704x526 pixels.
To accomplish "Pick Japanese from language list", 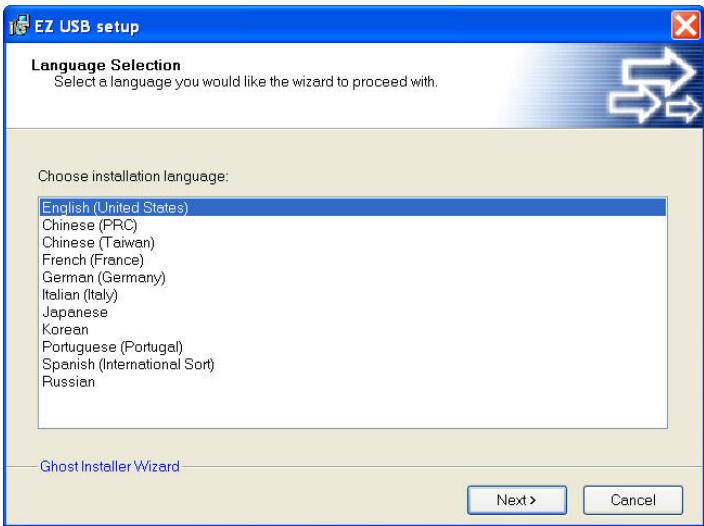I will (x=353, y=312).
